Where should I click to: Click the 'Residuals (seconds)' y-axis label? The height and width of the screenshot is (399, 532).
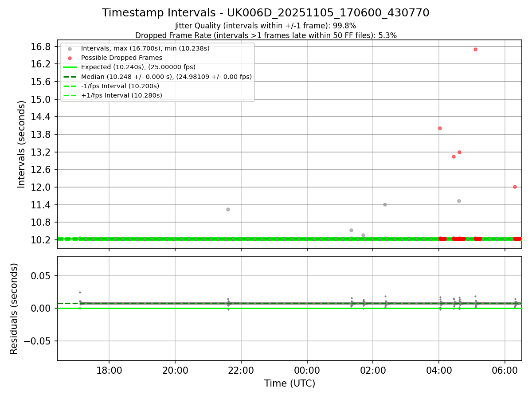14,309
